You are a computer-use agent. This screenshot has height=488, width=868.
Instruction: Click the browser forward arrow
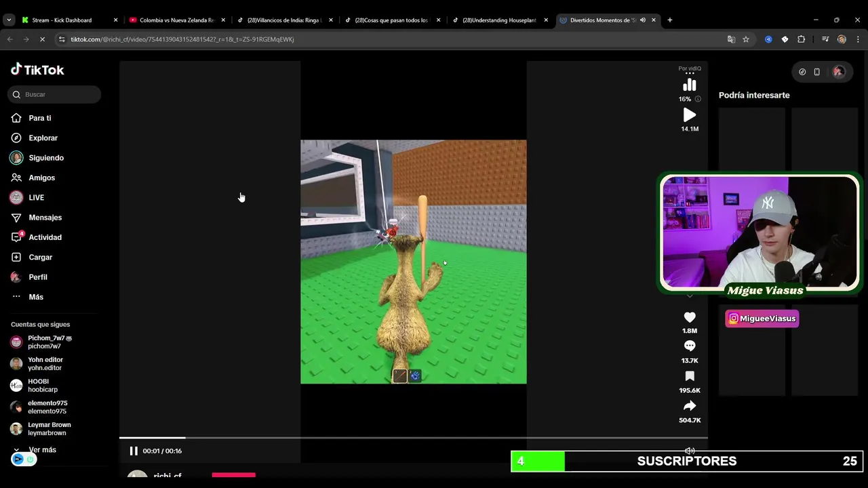26,39
